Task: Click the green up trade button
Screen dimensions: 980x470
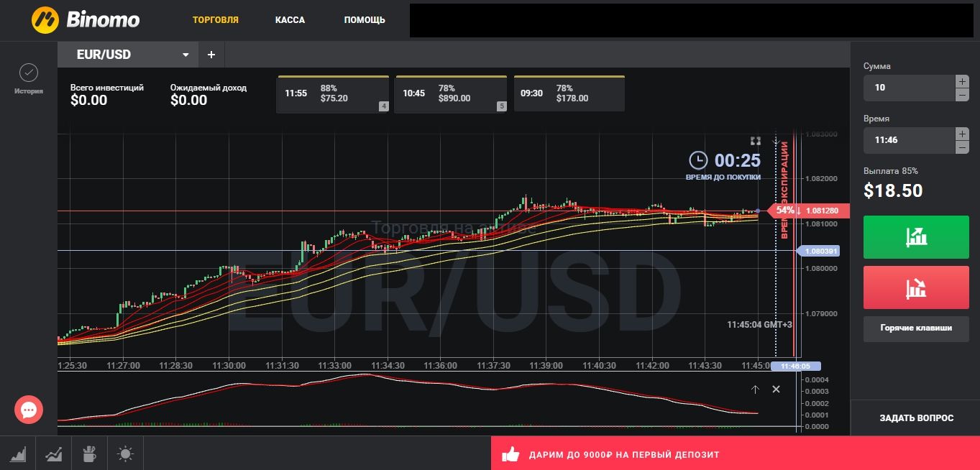Action: [916, 236]
